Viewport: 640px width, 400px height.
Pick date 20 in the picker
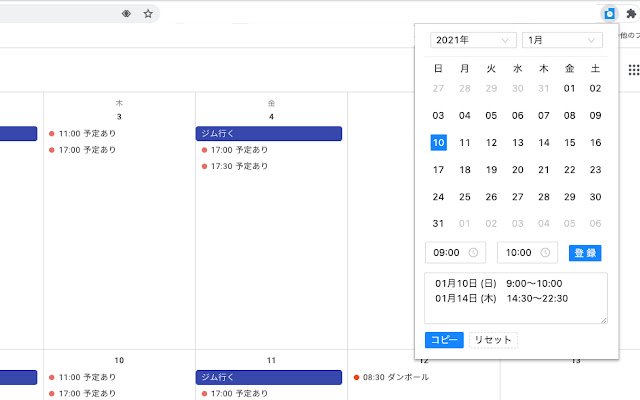click(x=518, y=169)
